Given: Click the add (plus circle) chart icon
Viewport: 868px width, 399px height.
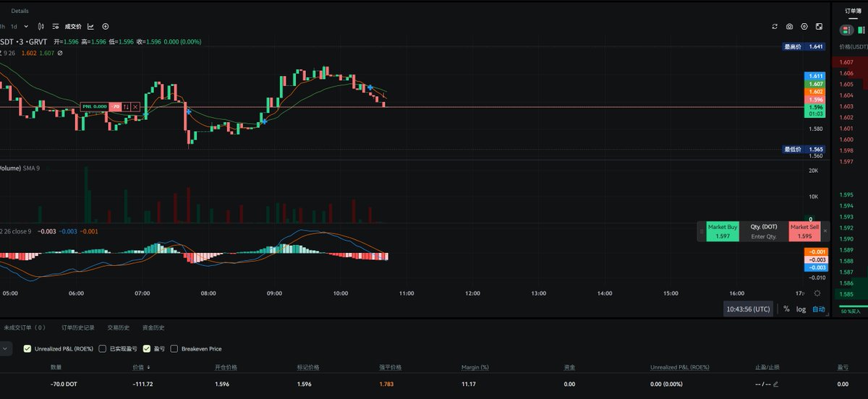Looking at the screenshot, I should point(106,26).
